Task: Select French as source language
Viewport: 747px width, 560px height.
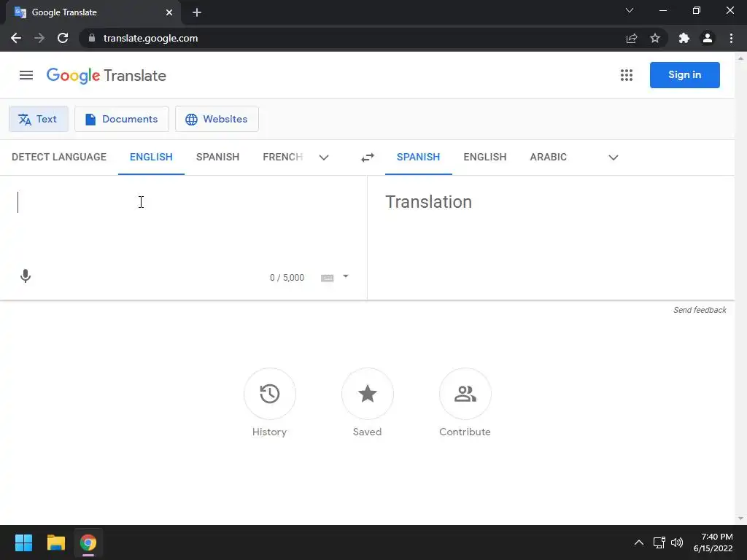Action: 283,157
